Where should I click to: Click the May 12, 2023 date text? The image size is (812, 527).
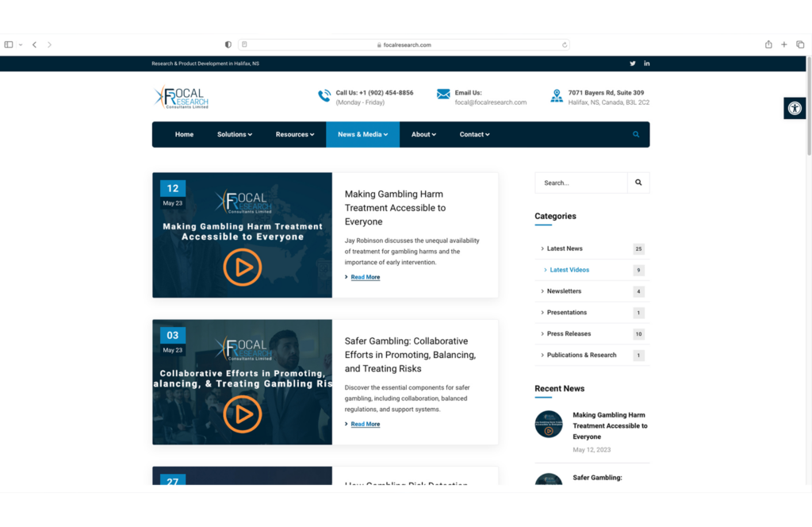[x=592, y=450]
